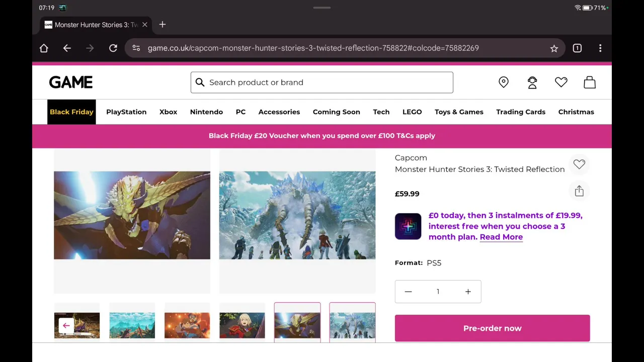644x362 pixels.
Task: Open the Black Friday menu item
Action: click(71, 112)
